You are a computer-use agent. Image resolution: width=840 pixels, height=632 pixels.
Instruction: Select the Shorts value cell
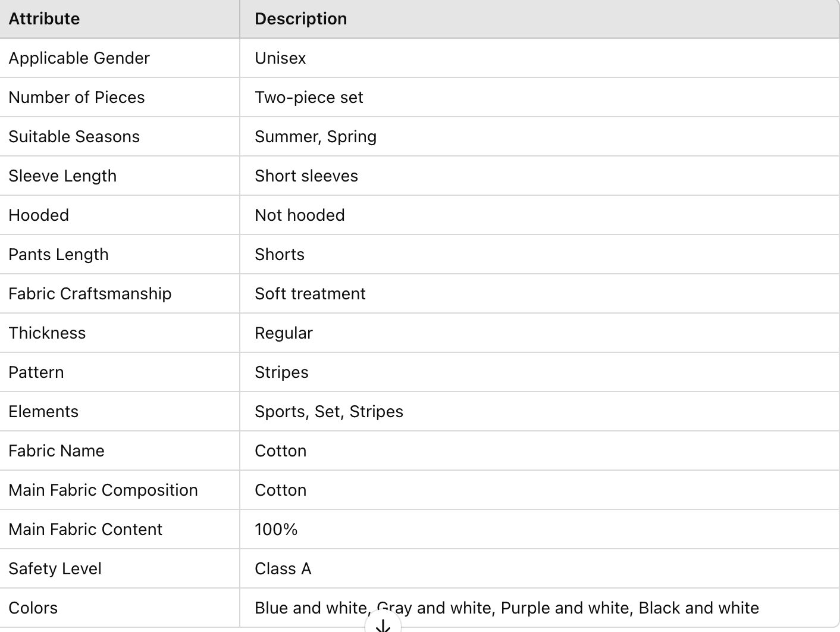pyautogui.click(x=280, y=255)
